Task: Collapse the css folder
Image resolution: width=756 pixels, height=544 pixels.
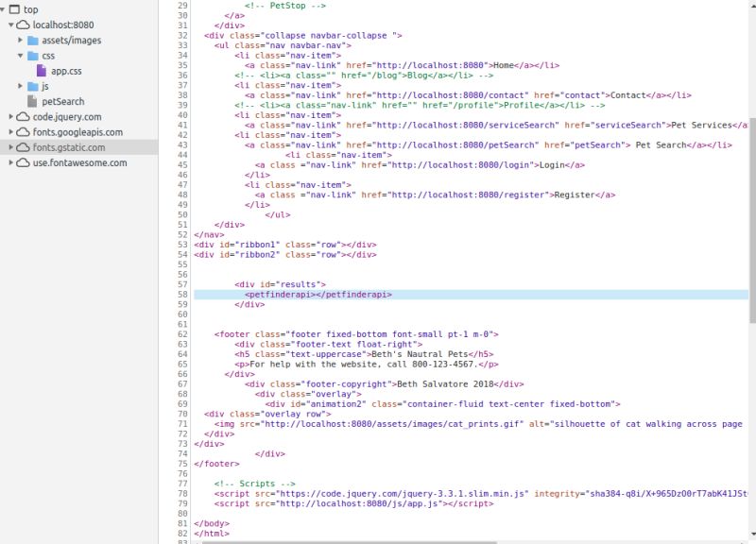Action: [x=21, y=57]
